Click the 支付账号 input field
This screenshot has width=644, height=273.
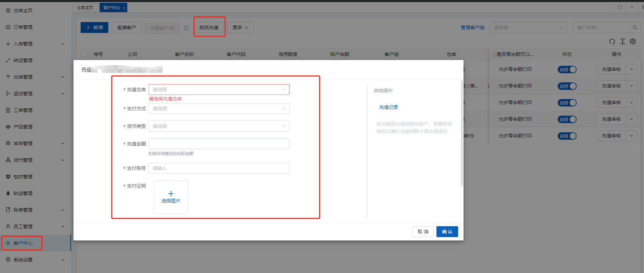coord(219,168)
